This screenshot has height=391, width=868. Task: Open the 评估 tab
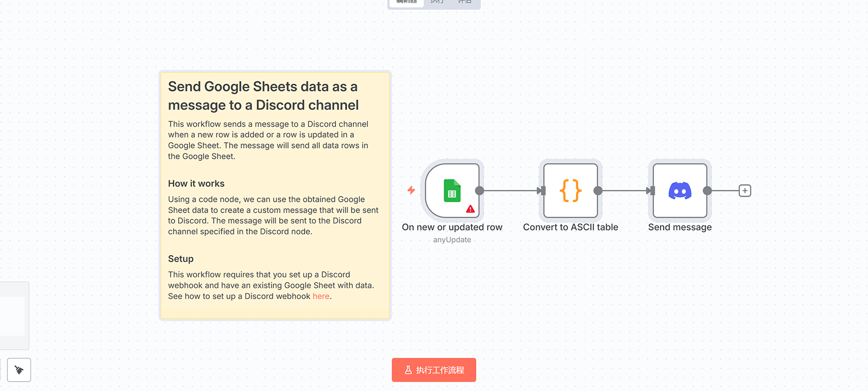click(464, 2)
